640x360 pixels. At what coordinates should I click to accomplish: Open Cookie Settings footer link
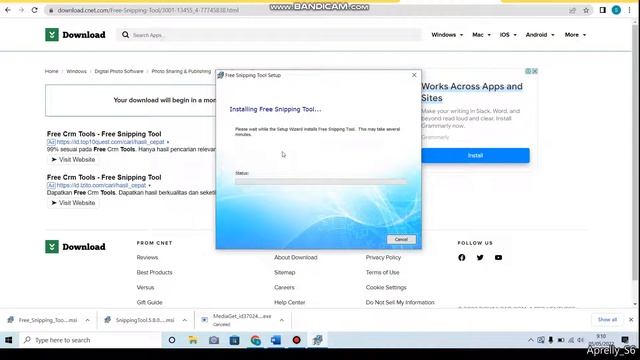pos(386,288)
